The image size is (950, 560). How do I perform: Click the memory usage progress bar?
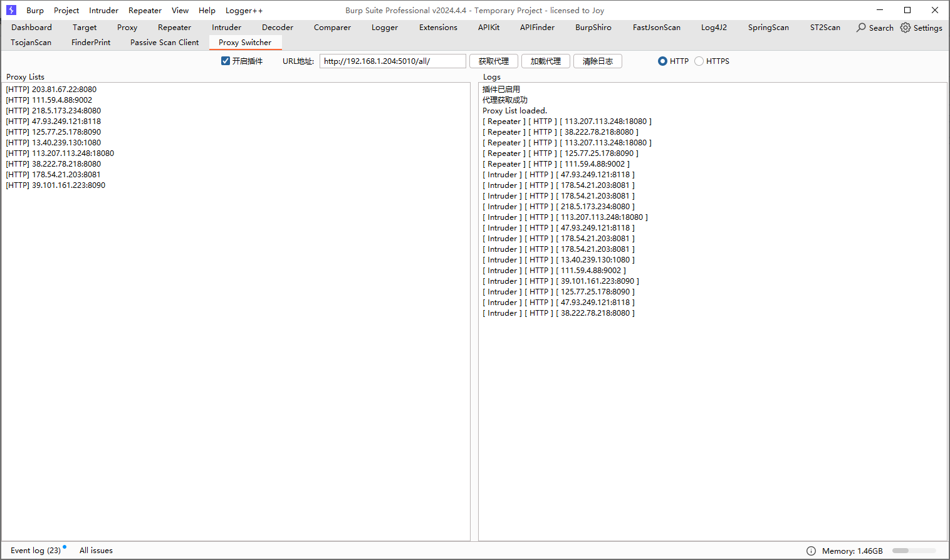click(x=914, y=551)
